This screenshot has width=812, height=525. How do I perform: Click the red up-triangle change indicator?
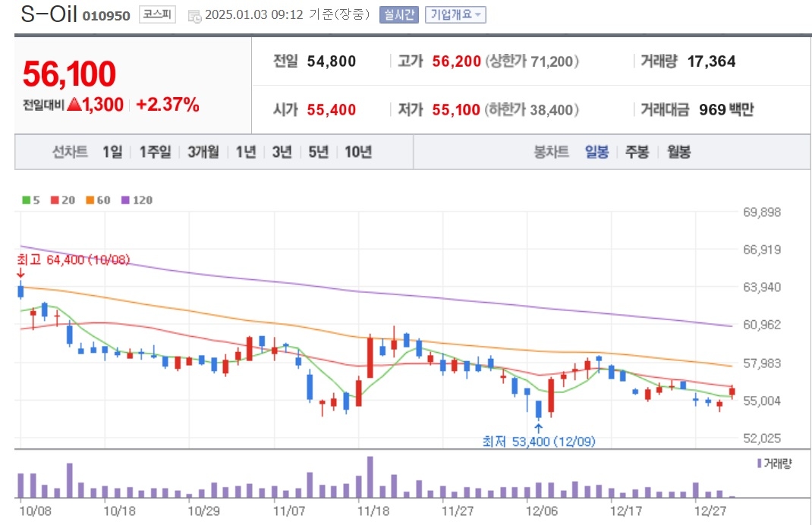pos(74,104)
